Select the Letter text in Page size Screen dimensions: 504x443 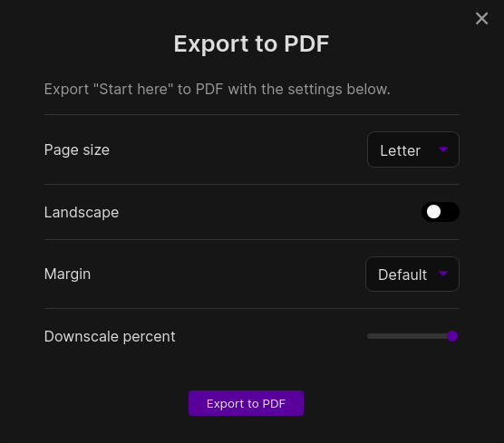[x=400, y=150]
